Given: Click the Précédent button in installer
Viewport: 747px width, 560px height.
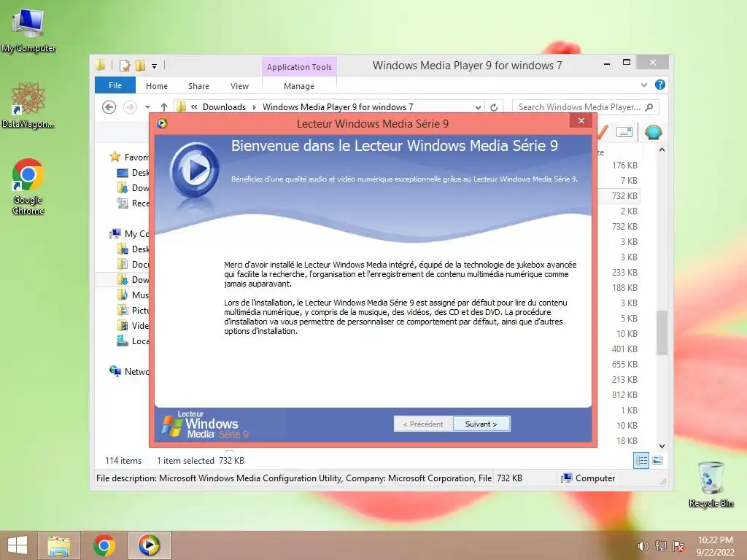Looking at the screenshot, I should [422, 424].
